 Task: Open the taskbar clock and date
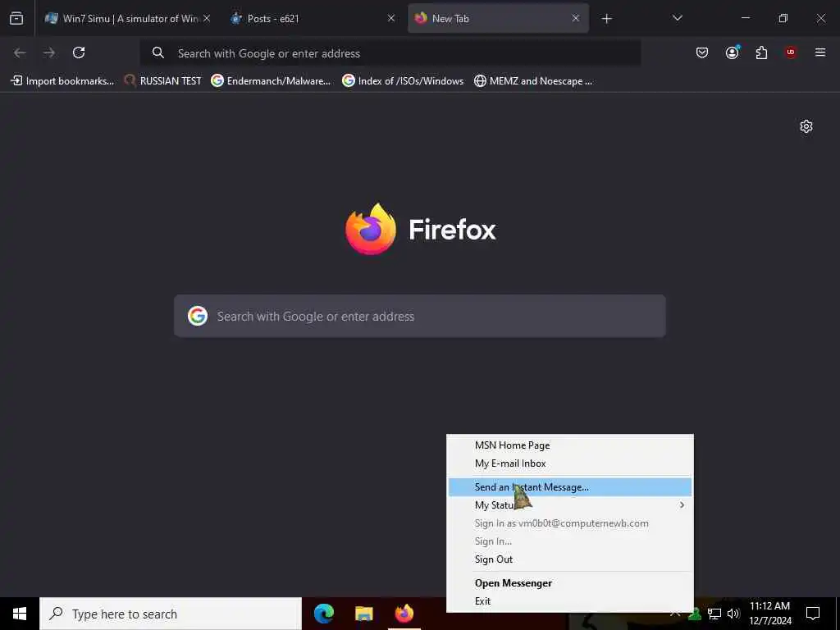pos(769,614)
